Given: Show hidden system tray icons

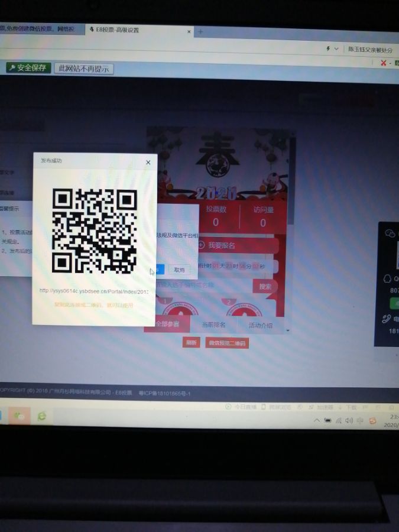Looking at the screenshot, I should (317, 420).
